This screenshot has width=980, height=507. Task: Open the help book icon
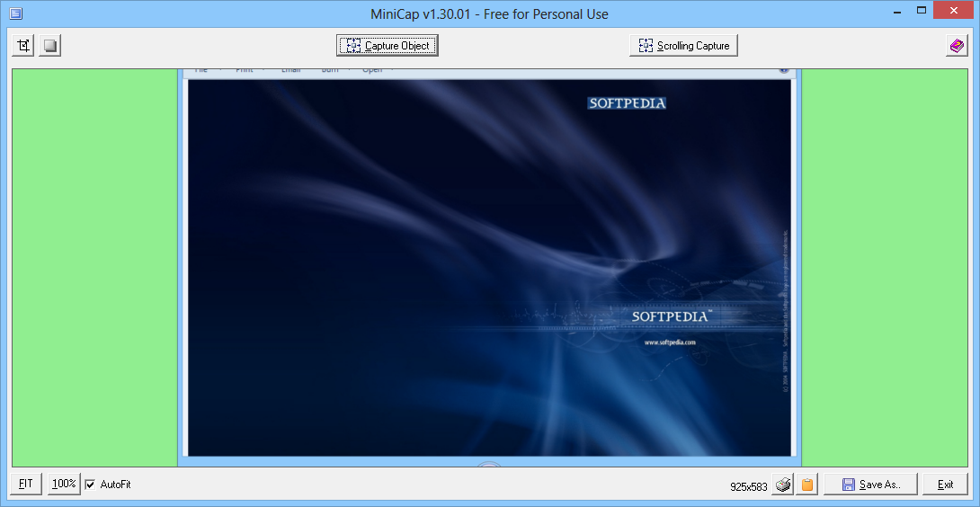957,46
